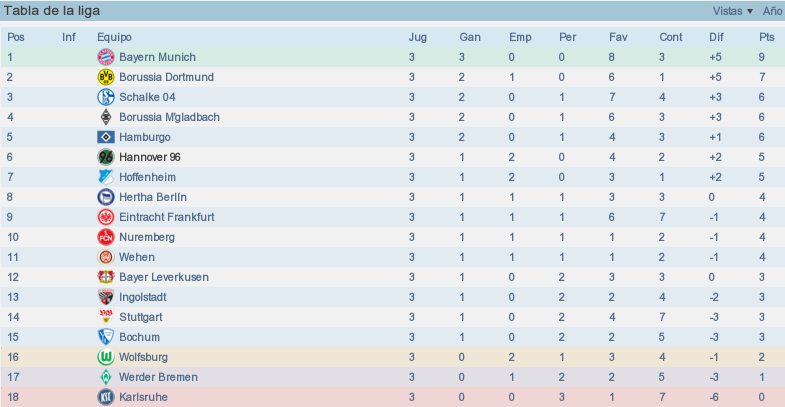The height and width of the screenshot is (407, 785).
Task: Select the Nuremberg row in tenth place
Action: coord(392,237)
